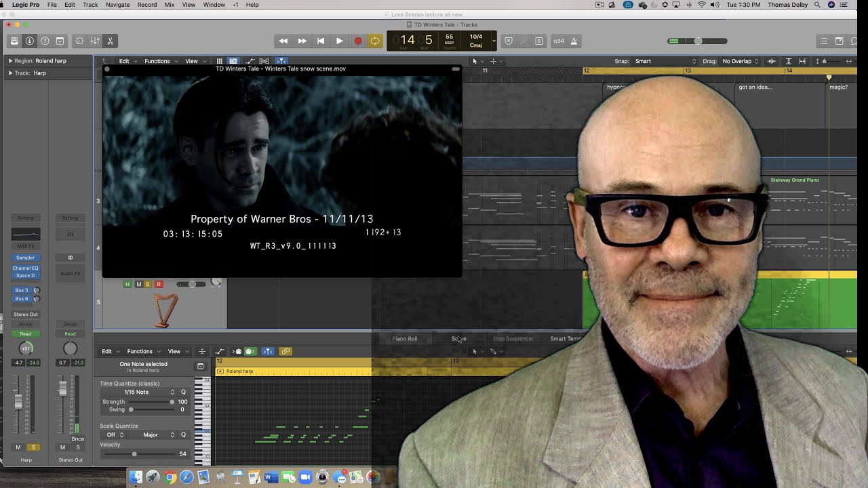Start playback with the Play button
868x488 pixels.
[340, 41]
